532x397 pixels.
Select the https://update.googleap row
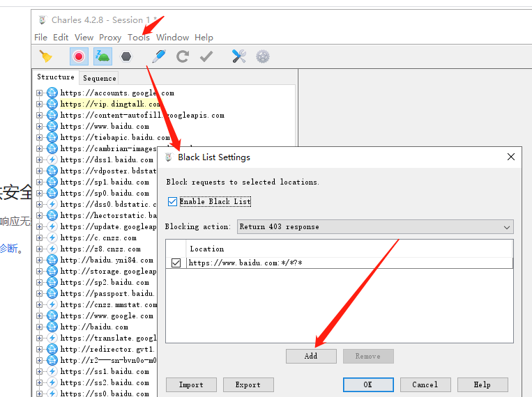coord(108,226)
